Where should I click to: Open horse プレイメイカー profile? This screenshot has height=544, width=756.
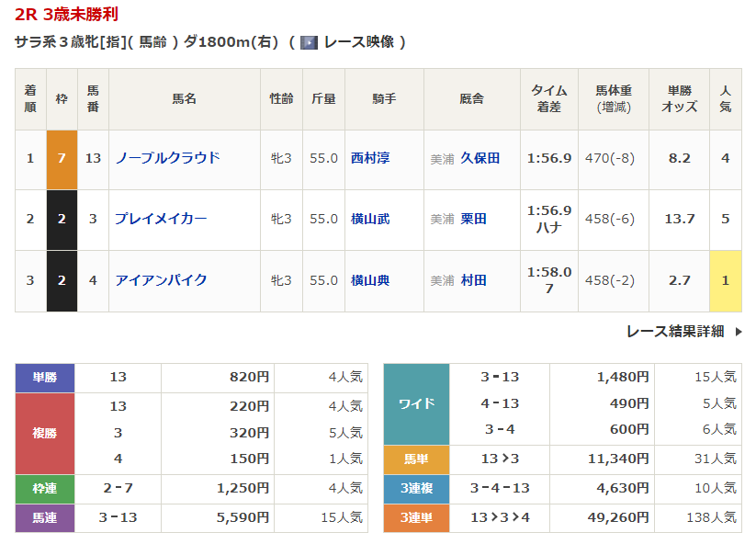pos(161,219)
